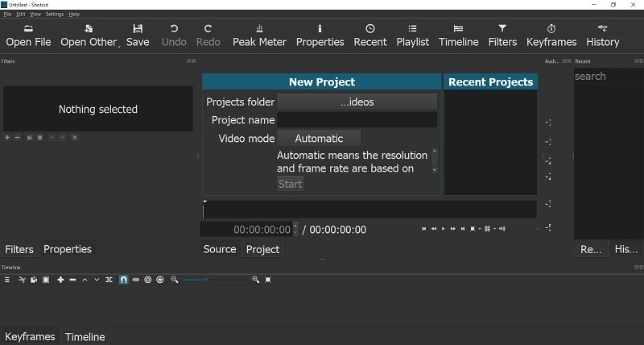Click the Redo toolbar icon
The height and width of the screenshot is (345, 644).
[208, 35]
